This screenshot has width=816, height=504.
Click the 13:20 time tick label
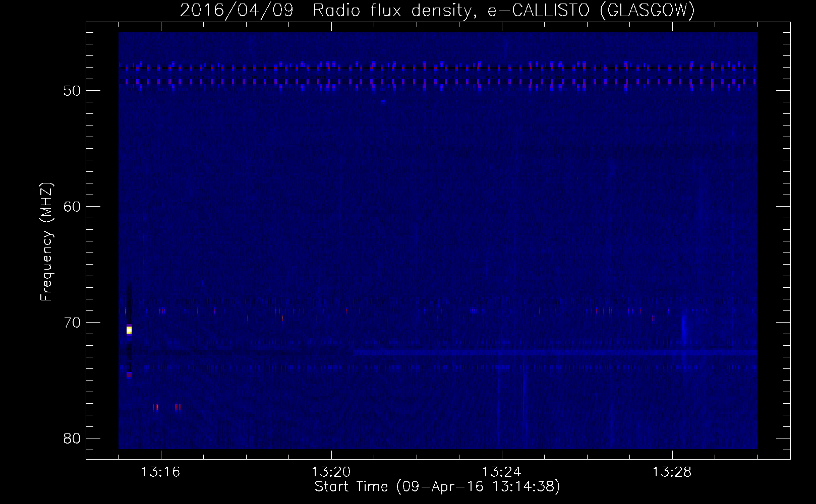331,472
